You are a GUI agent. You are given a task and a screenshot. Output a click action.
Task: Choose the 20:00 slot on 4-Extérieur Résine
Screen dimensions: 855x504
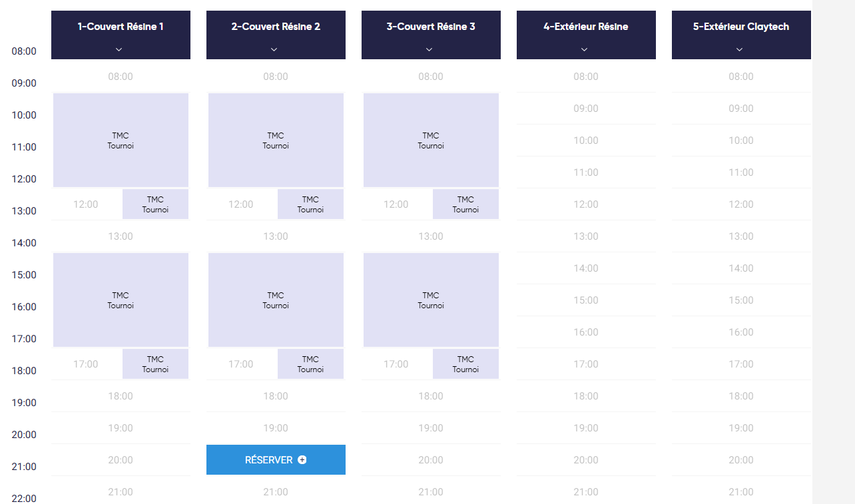[586, 460]
